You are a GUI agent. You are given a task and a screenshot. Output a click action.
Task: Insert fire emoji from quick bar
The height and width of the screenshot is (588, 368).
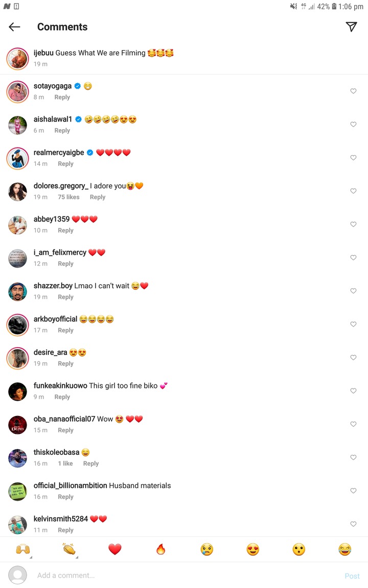point(160,549)
